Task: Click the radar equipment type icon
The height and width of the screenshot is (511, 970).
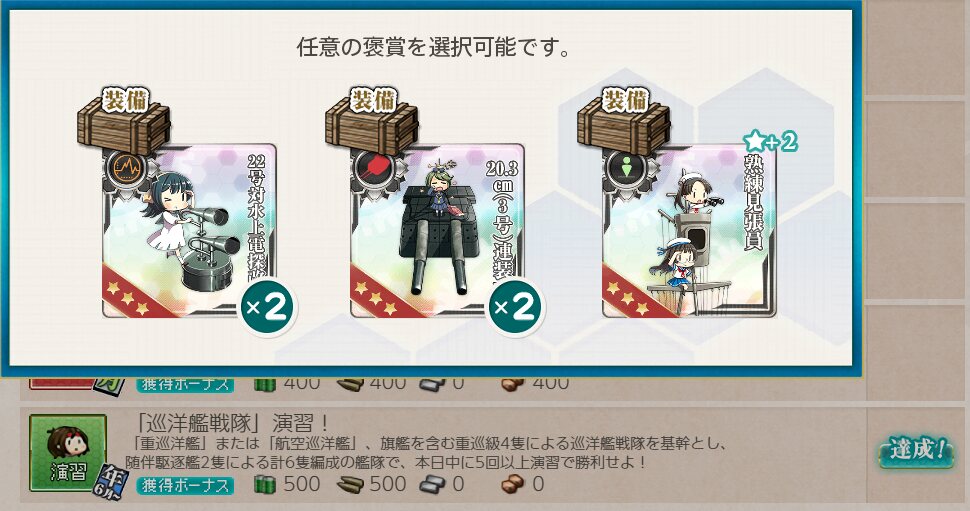Action: [127, 167]
